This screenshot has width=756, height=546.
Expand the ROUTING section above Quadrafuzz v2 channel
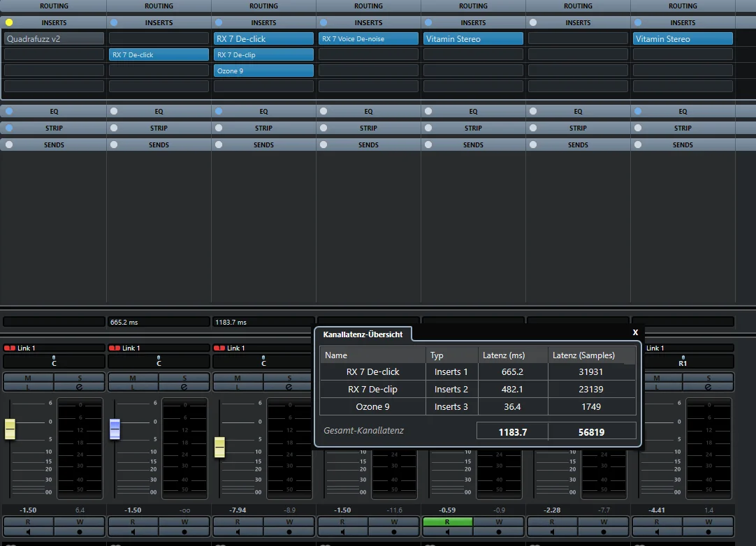[x=54, y=6]
